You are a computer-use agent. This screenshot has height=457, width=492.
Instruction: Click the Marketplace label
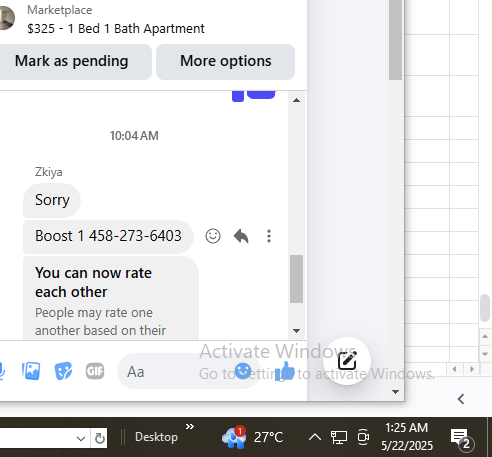coord(60,10)
